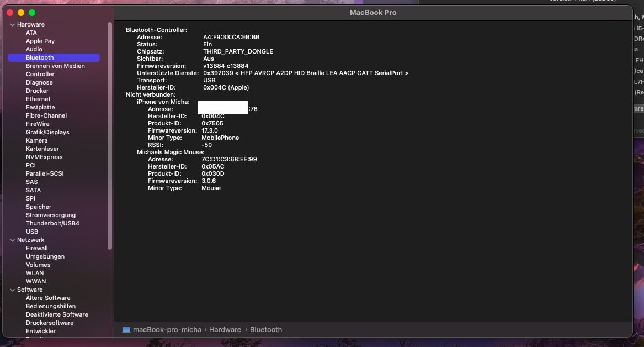644x347 pixels.
Task: Select Thunderbolt/USB4 in the sidebar
Action: point(54,223)
